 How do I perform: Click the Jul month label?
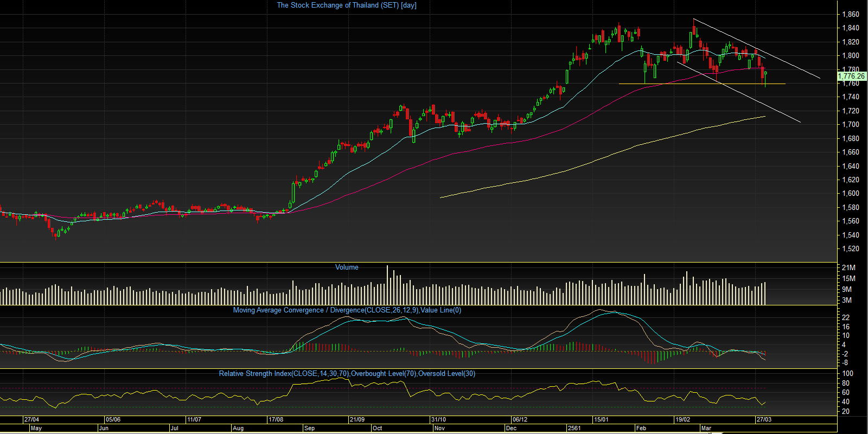coord(174,429)
